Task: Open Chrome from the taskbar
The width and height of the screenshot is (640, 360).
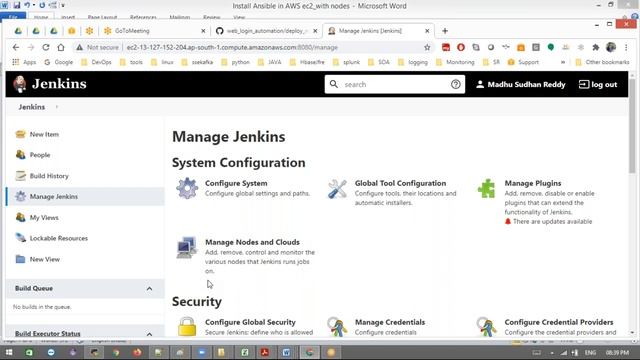Action: pyautogui.click(x=309, y=352)
